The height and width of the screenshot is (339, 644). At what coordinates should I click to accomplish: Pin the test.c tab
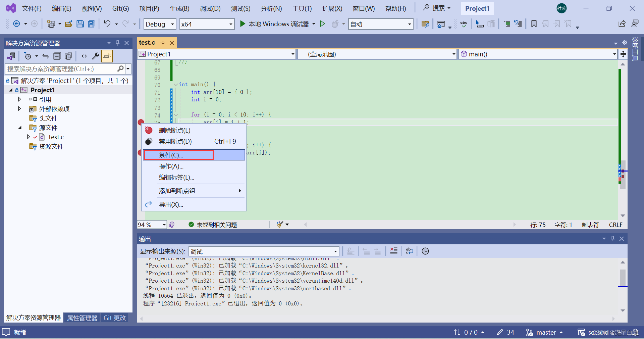[163, 43]
